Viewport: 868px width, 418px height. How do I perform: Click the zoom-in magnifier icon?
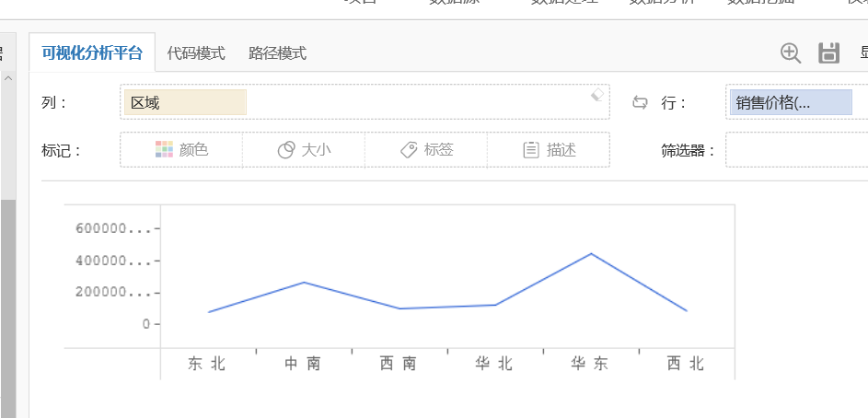click(791, 52)
